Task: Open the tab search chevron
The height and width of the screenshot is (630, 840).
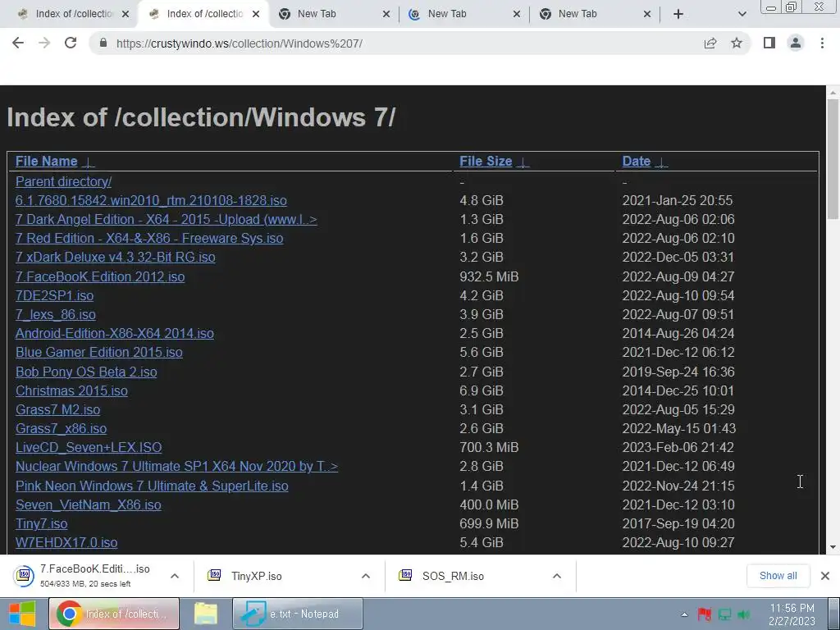Action: [742, 14]
